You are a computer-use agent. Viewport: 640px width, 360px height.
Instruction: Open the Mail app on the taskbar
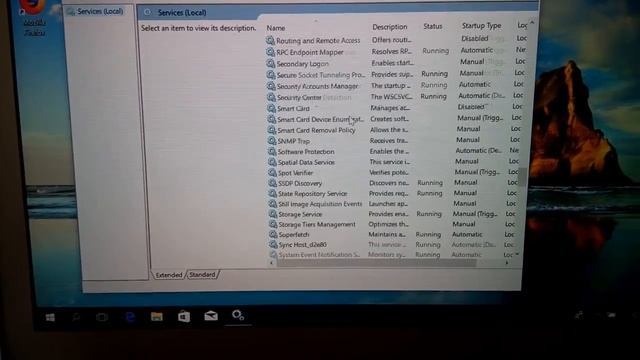click(x=211, y=316)
